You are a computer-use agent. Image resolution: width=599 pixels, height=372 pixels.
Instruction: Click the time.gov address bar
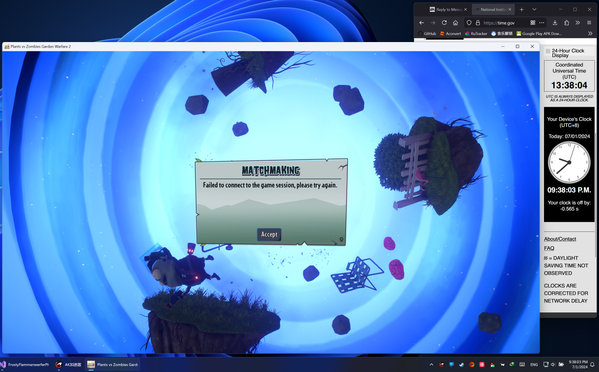click(503, 23)
